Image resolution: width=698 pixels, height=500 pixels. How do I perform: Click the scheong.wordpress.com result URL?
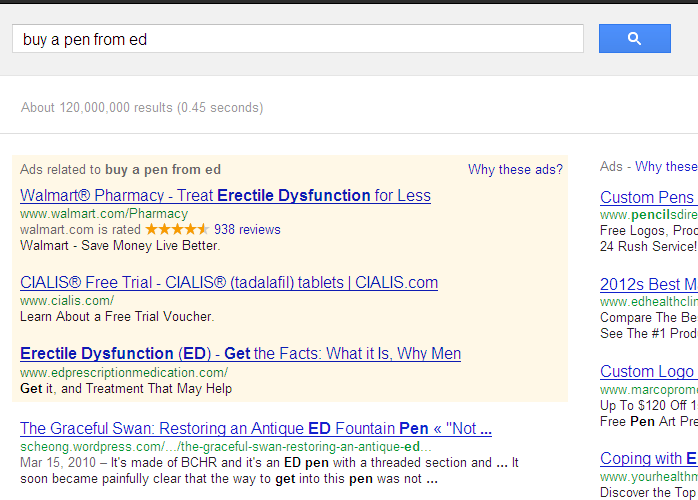click(225, 446)
